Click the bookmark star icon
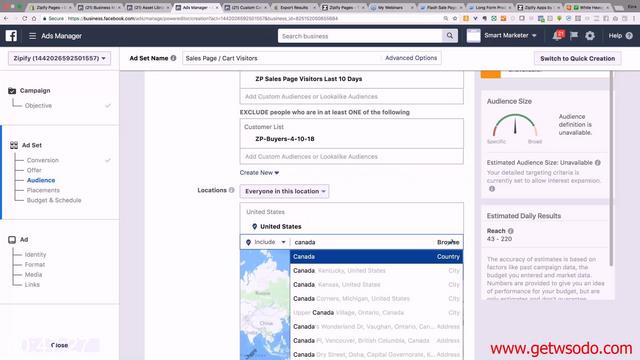 pos(455,18)
